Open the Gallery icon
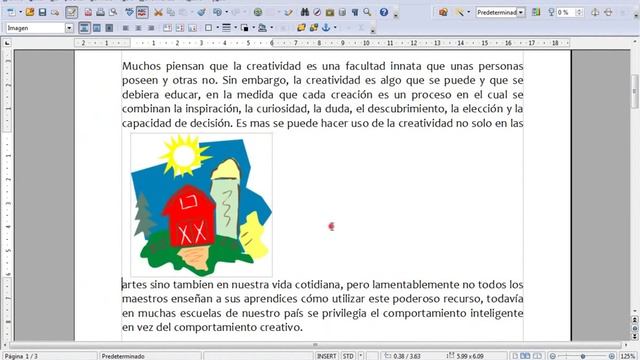Viewport: 640px width, 360px height. coord(330,12)
